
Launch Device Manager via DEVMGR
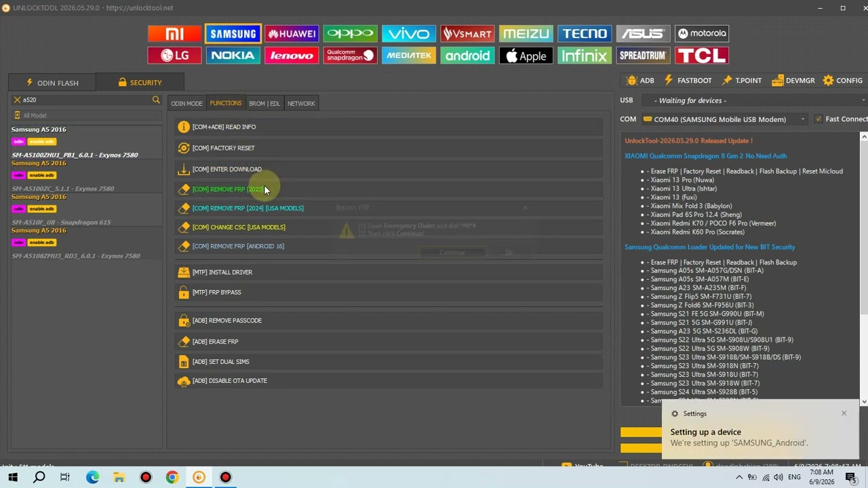click(x=793, y=81)
